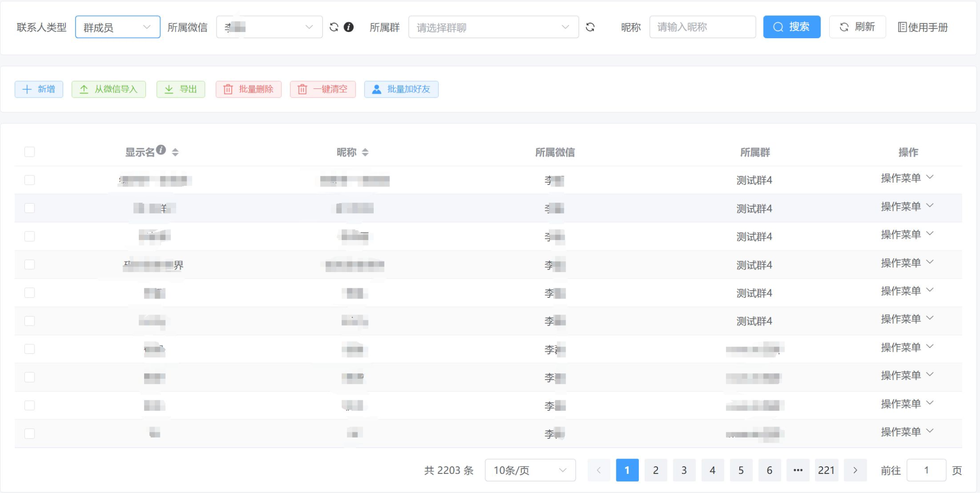Click the upload icon on 从微信导入 button
Image resolution: width=980 pixels, height=493 pixels.
(84, 89)
